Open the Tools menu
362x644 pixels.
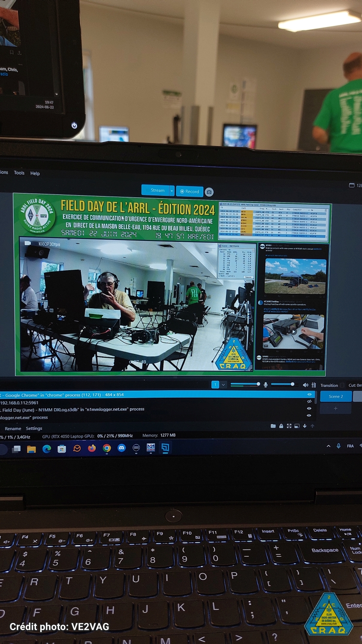(x=19, y=173)
